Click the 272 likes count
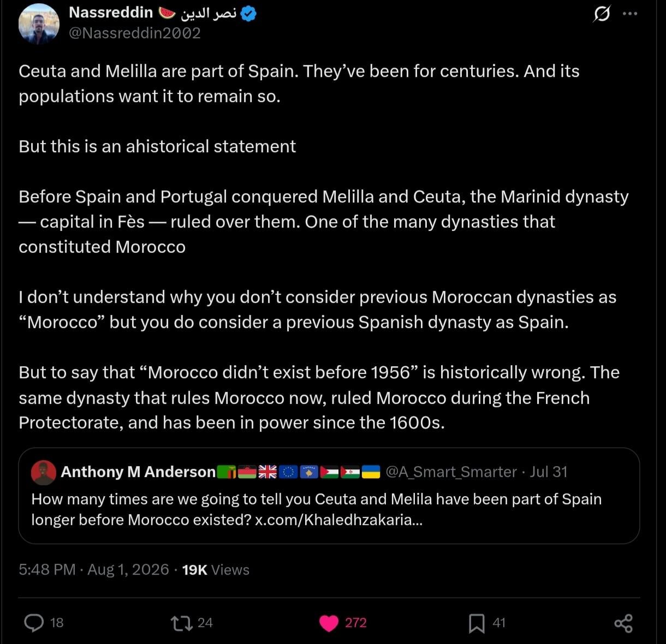The image size is (666, 644). [x=355, y=623]
